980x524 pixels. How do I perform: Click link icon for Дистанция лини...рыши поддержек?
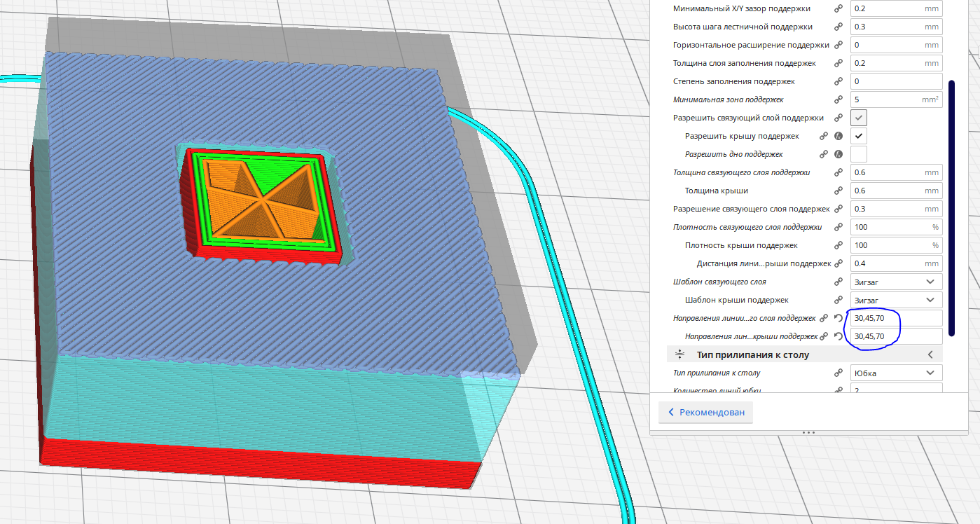click(838, 263)
